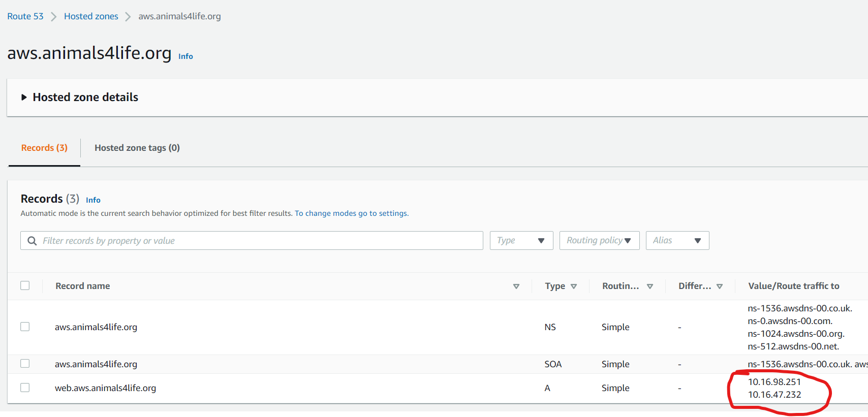Focus the Filter records search field
868x417 pixels.
(252, 241)
